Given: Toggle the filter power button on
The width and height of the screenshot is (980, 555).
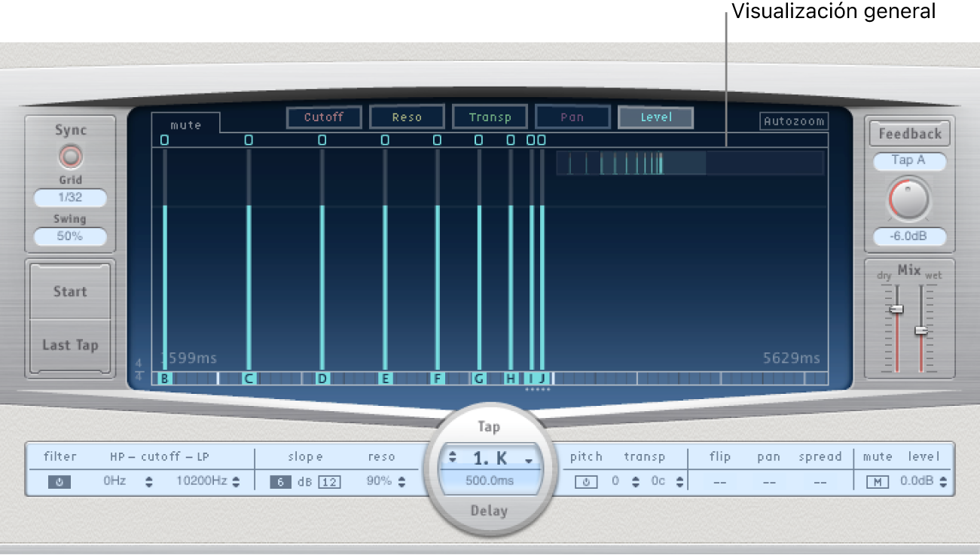Looking at the screenshot, I should [x=60, y=482].
